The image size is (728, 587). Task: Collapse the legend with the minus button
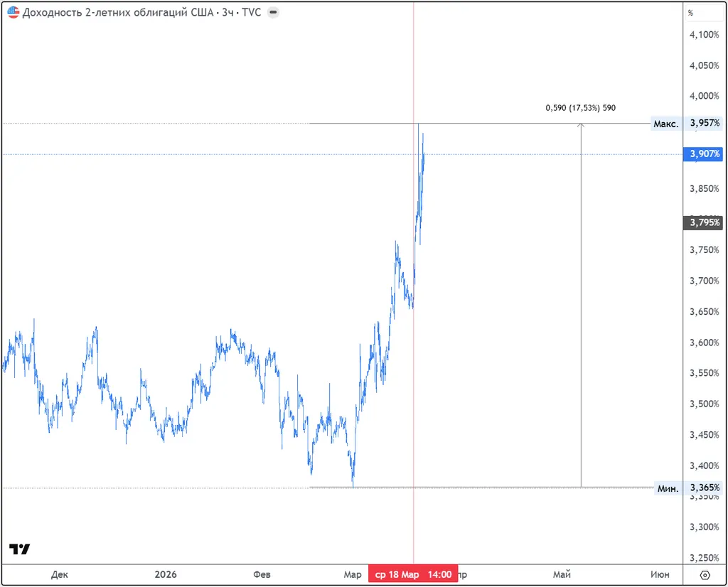[274, 13]
